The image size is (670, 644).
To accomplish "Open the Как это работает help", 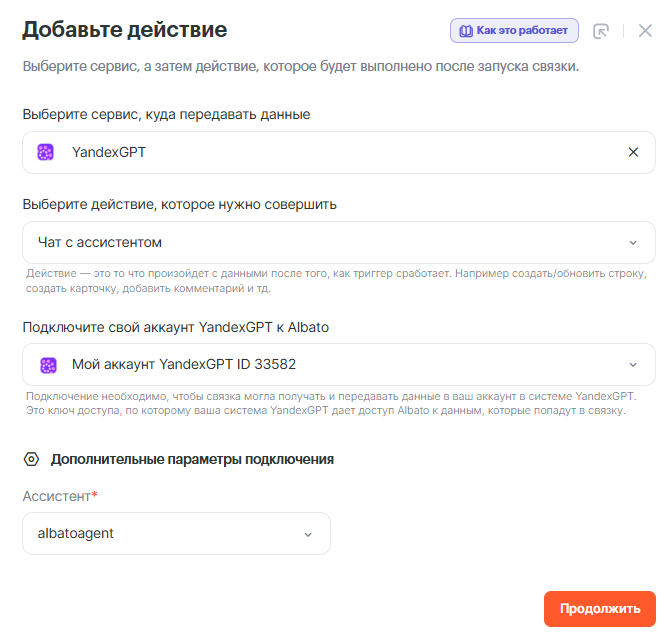I will [514, 31].
